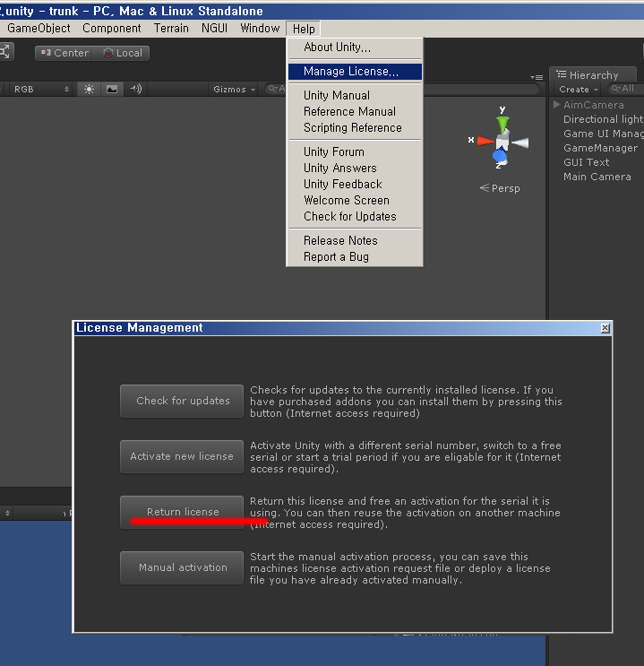Click the Hierarchy search field
Image resolution: width=644 pixels, height=666 pixels.
coord(626,89)
